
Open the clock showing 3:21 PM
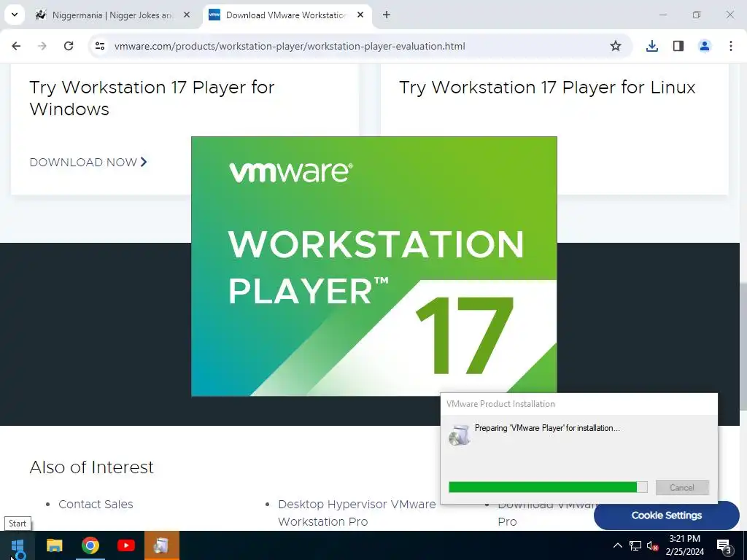684,545
